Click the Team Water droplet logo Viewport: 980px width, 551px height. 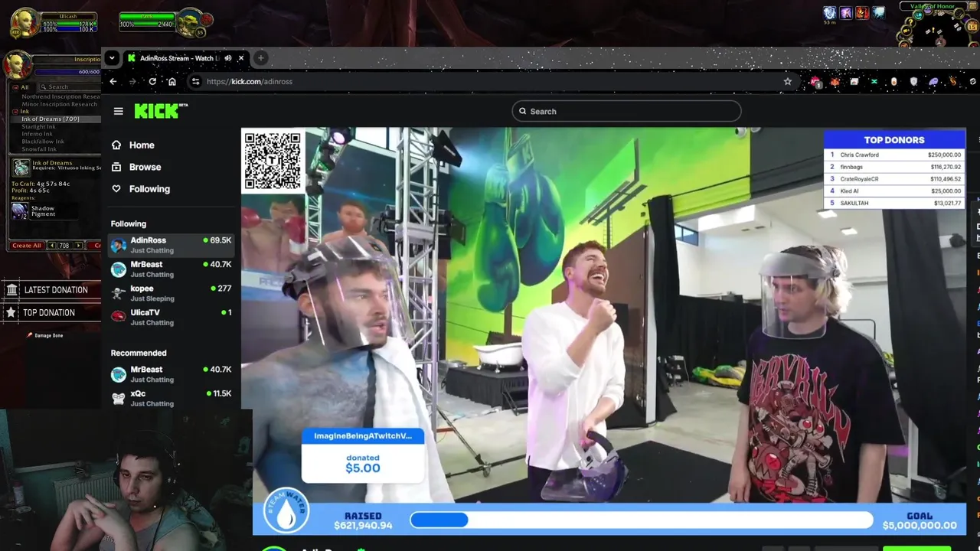click(286, 511)
